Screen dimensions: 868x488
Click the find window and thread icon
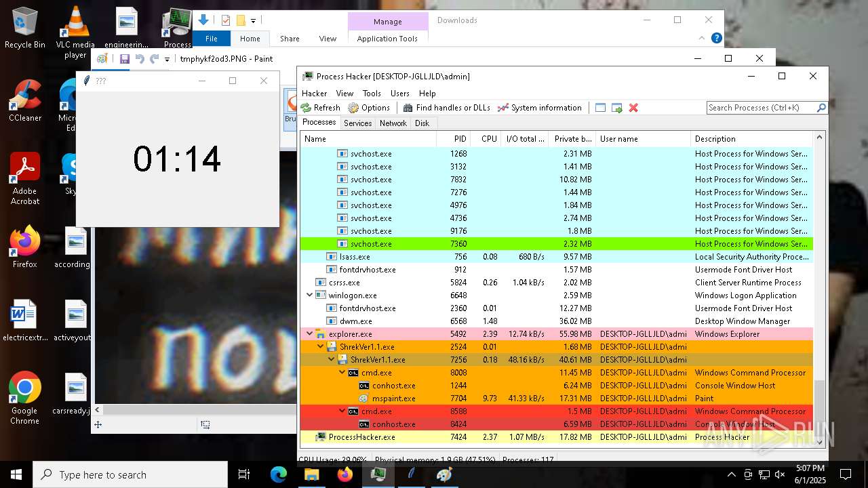[x=616, y=108]
